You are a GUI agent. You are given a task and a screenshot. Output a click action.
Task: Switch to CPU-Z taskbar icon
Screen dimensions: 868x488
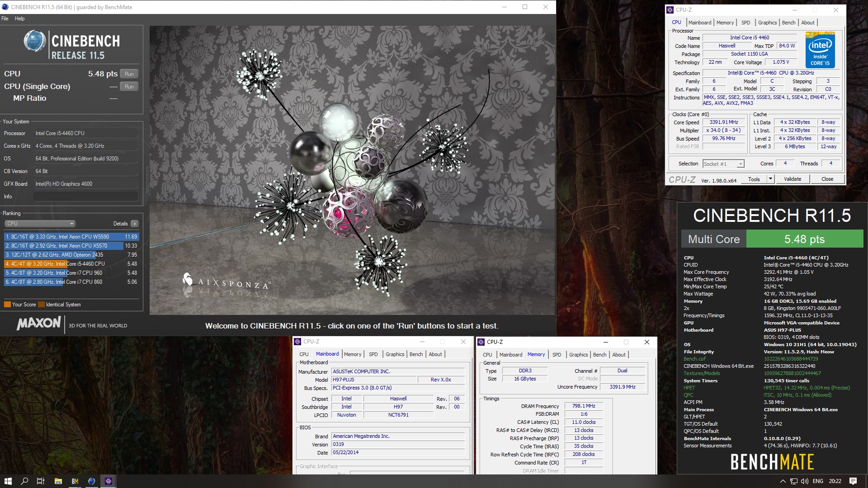tap(108, 481)
